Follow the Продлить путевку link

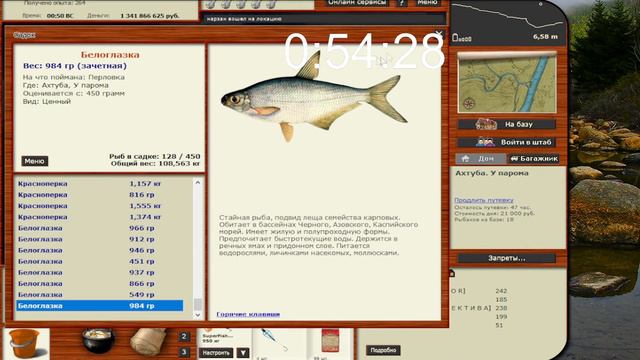pos(484,200)
